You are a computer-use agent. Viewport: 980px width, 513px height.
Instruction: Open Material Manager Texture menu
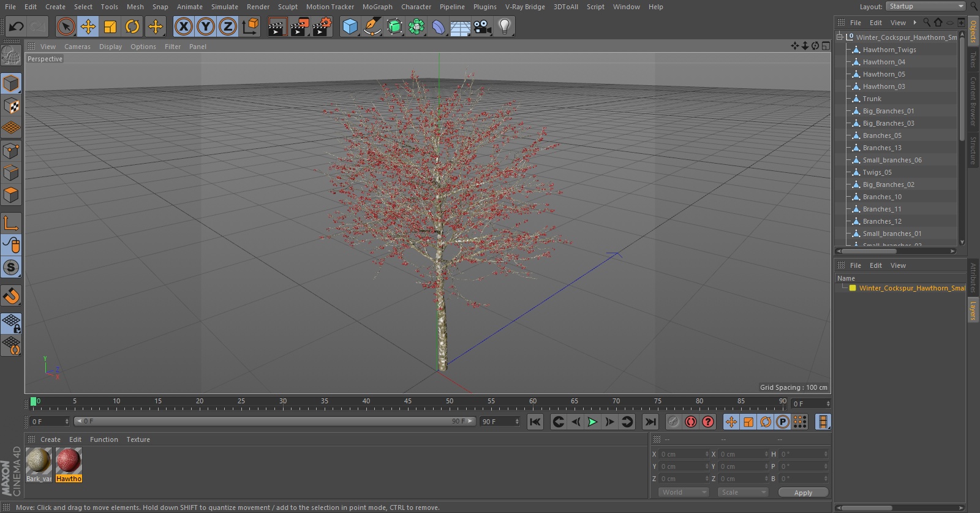pos(138,439)
